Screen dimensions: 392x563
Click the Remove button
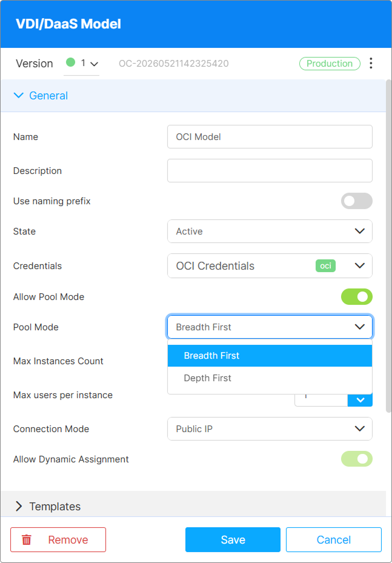point(58,539)
